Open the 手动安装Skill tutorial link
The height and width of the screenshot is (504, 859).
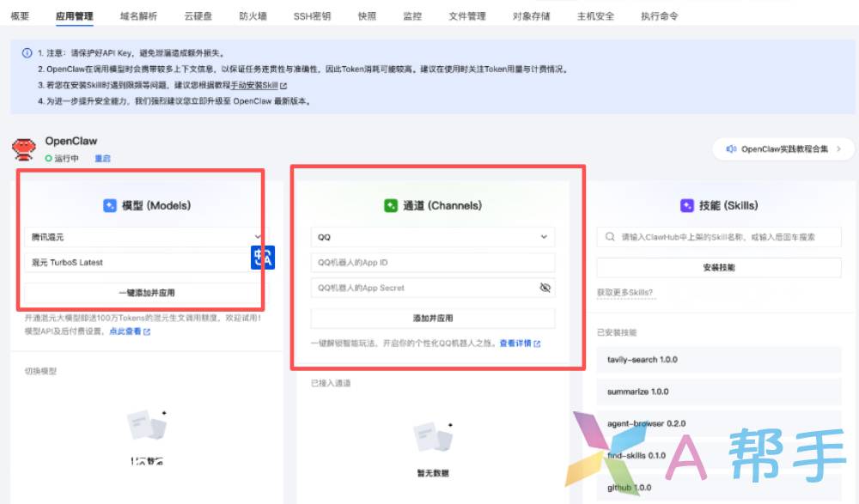point(259,85)
